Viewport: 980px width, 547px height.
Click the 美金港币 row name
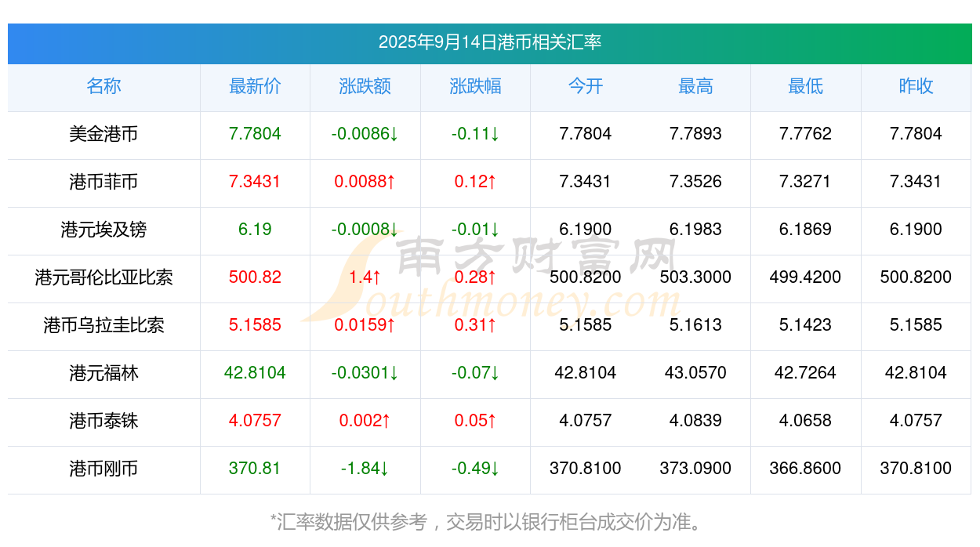coord(103,134)
